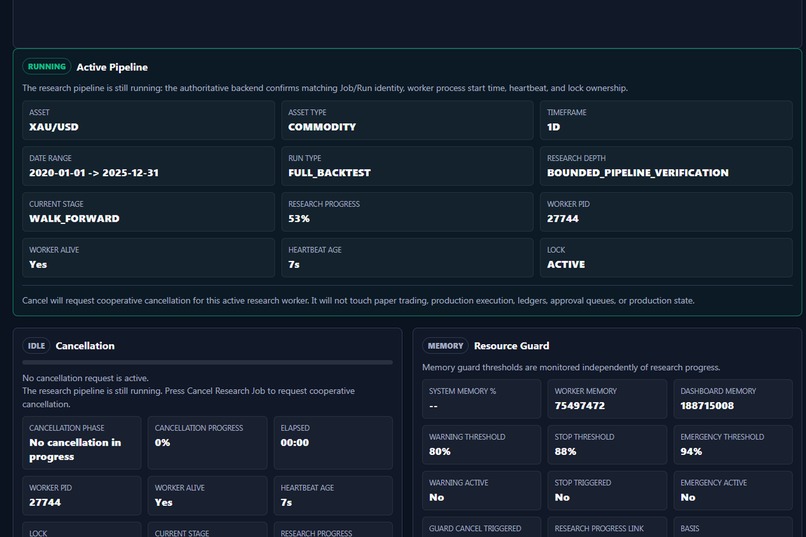Viewport: 806px width, 537px height.
Task: Click Heartbeat Age 7s in Cancellation panel
Action: pos(286,502)
